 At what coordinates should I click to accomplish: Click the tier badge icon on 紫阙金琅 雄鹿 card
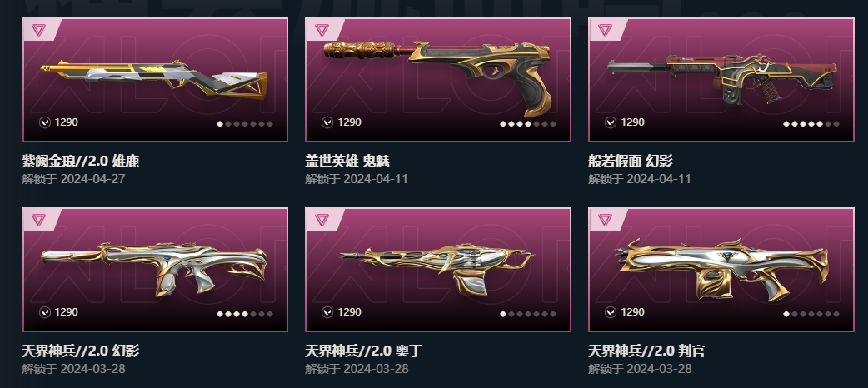[x=37, y=30]
